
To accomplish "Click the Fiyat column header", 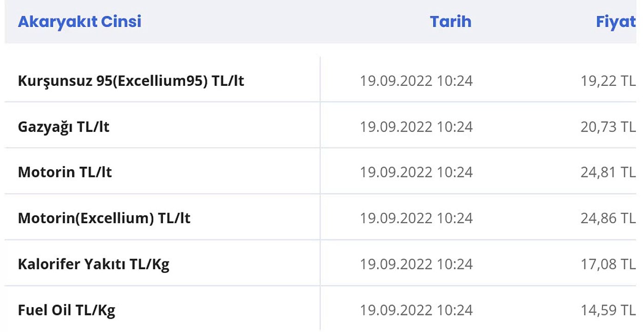I will [615, 22].
